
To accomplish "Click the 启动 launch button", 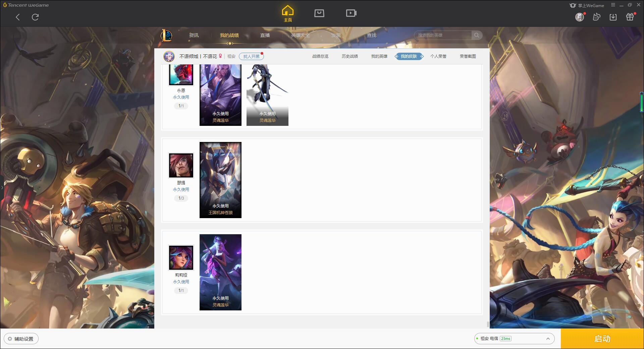I will coord(602,339).
